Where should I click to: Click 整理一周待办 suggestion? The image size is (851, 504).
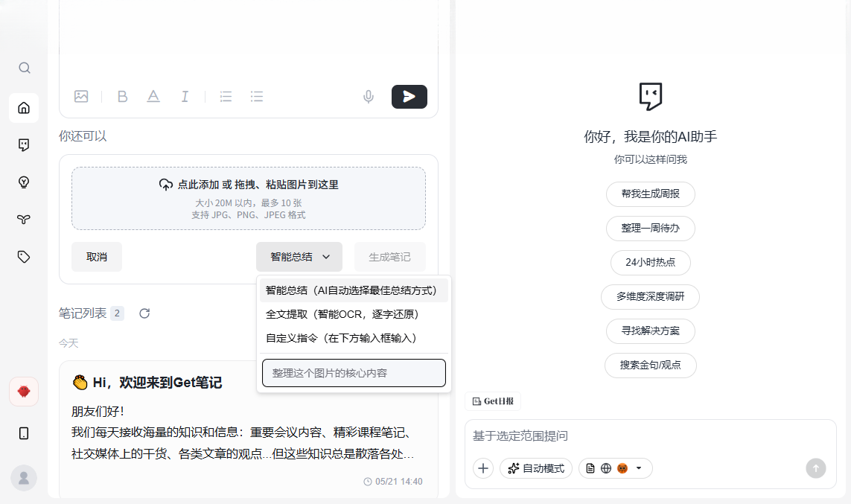point(650,228)
